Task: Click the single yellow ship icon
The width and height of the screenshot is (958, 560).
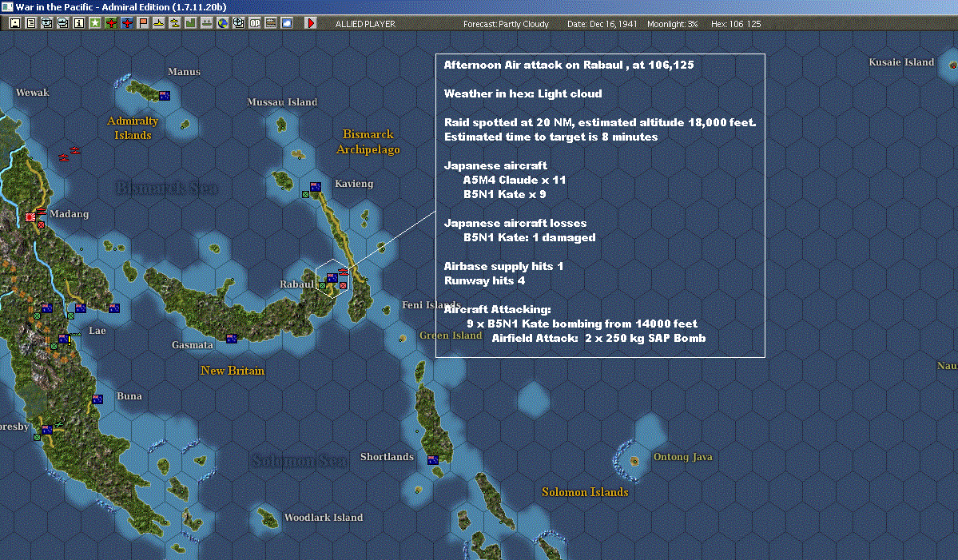Action: 159,23
